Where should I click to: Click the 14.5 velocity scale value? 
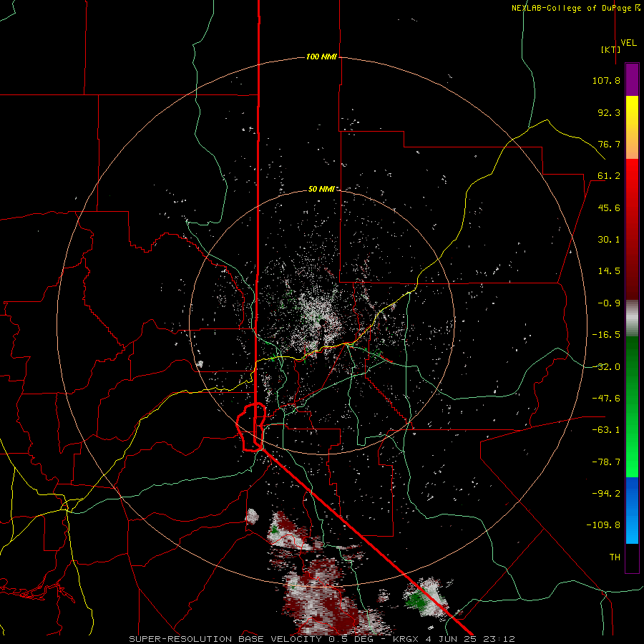coord(609,271)
